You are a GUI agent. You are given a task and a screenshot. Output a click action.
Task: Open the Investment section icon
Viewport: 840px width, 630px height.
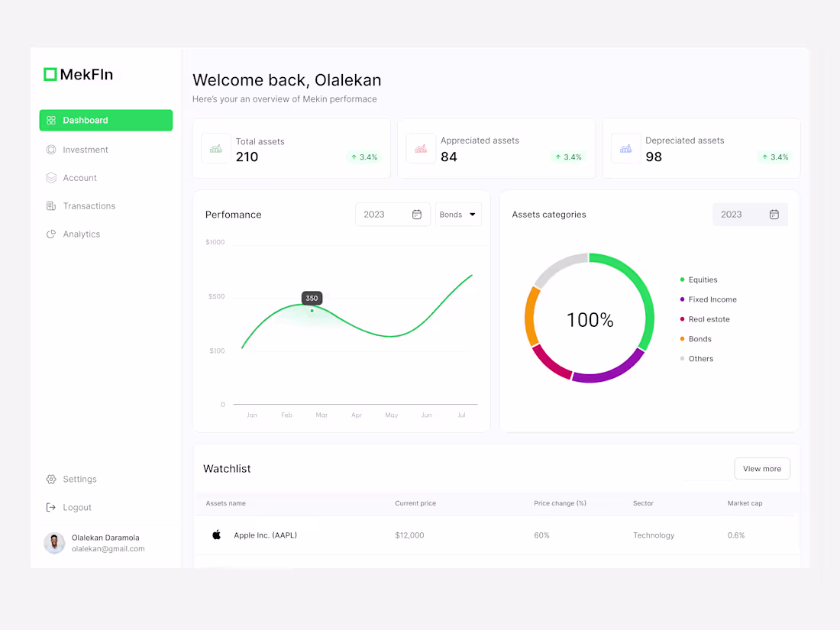50,149
